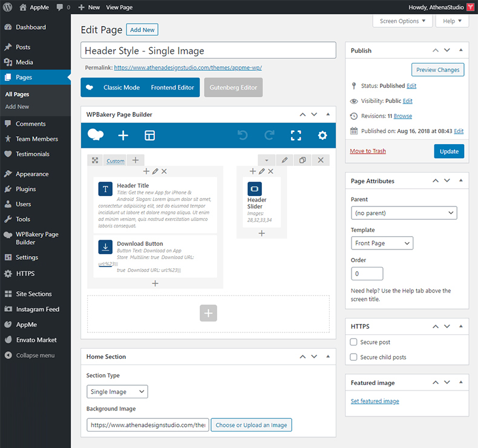Image resolution: width=478 pixels, height=448 pixels.
Task: Add column with plus beside Custom
Action: tap(136, 160)
